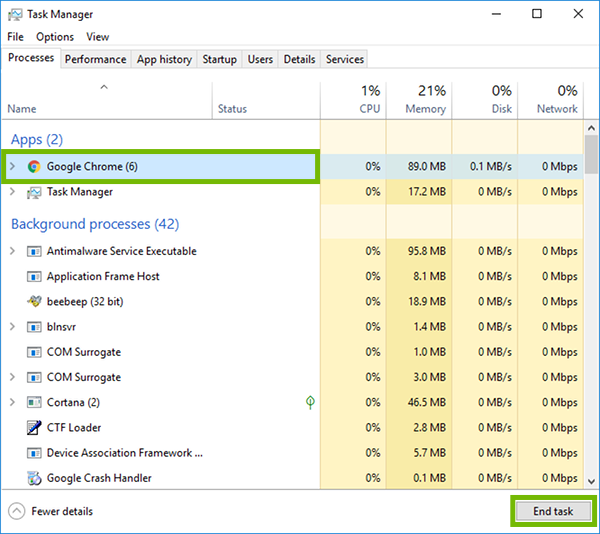Select the CTF Loader process
600x534 pixels.
click(292, 428)
